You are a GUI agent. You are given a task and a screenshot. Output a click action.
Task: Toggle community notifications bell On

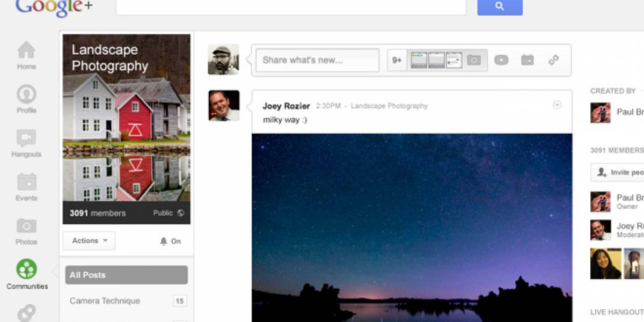170,241
